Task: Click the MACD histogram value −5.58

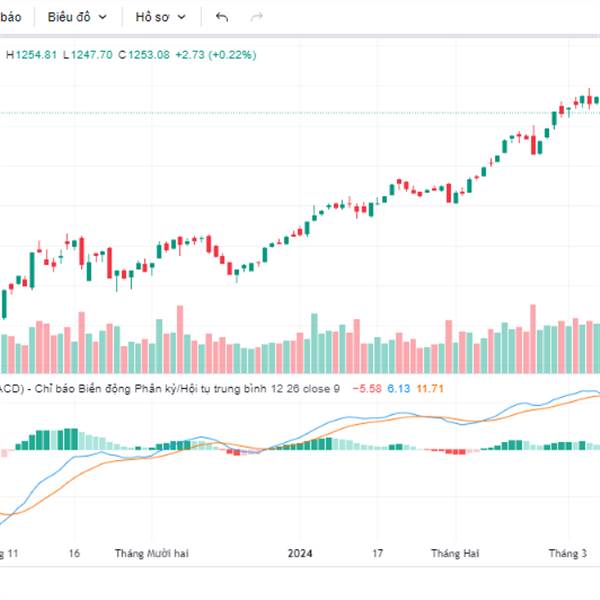Action: pos(367,389)
